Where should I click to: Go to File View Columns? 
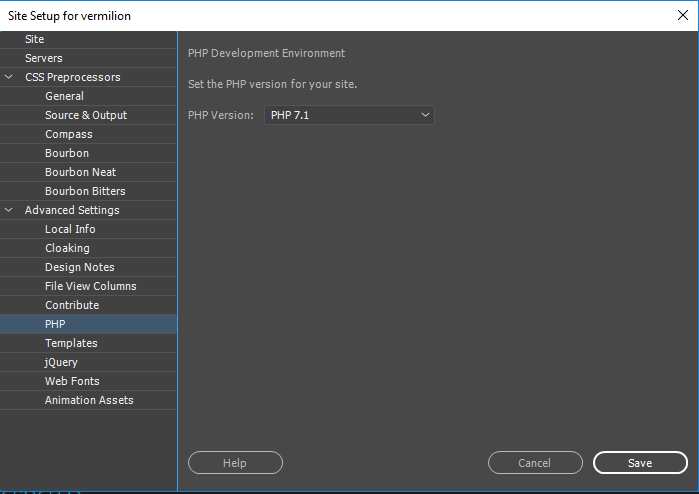(91, 286)
